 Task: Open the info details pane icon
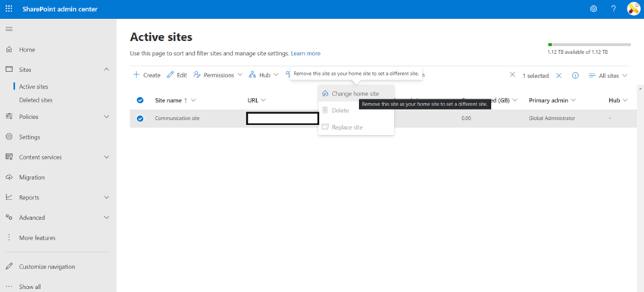575,76
